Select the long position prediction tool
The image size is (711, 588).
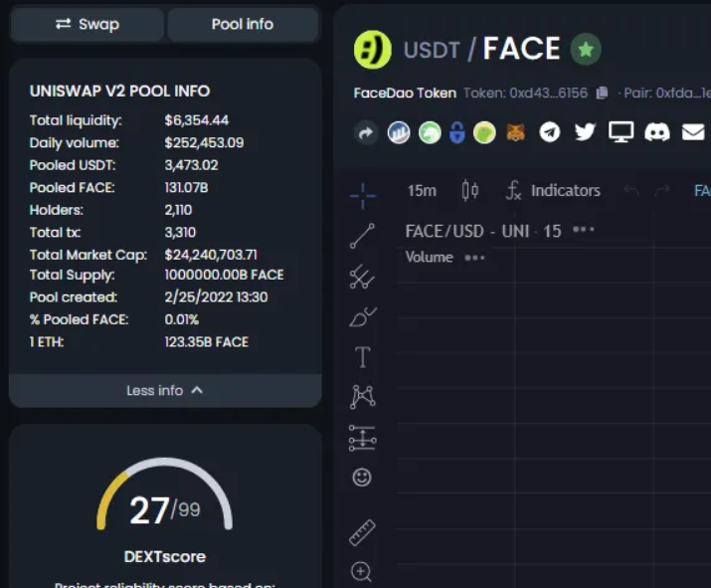pos(362,438)
